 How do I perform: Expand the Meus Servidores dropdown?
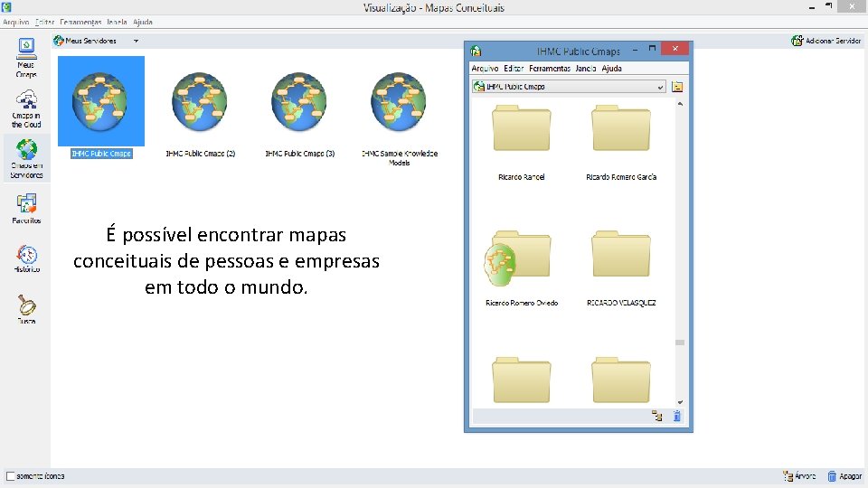pyautogui.click(x=136, y=41)
